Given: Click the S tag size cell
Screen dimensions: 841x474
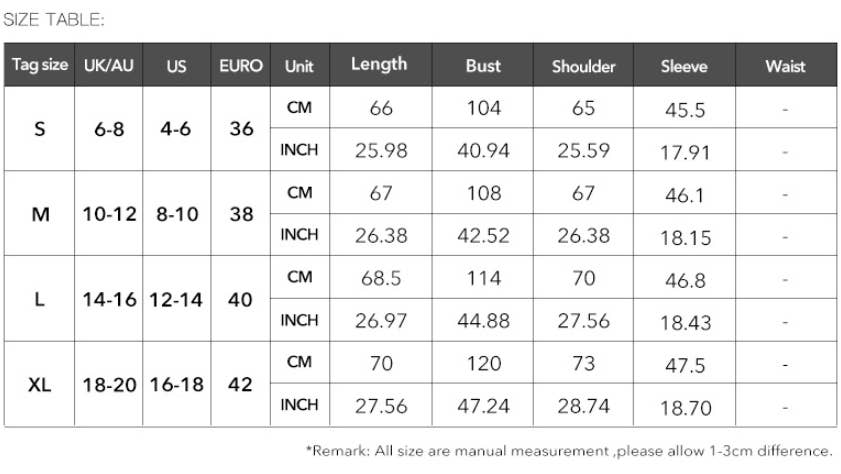Looking at the screenshot, I should [40, 129].
